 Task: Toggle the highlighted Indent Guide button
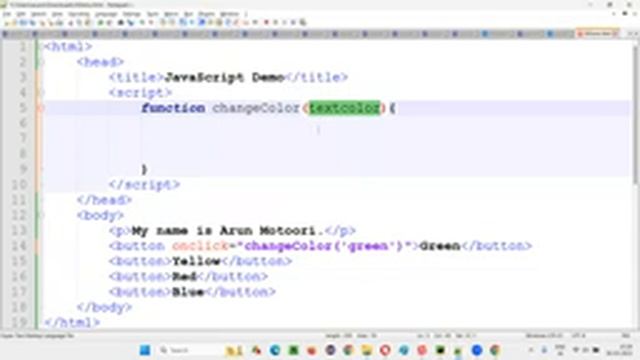[201, 23]
